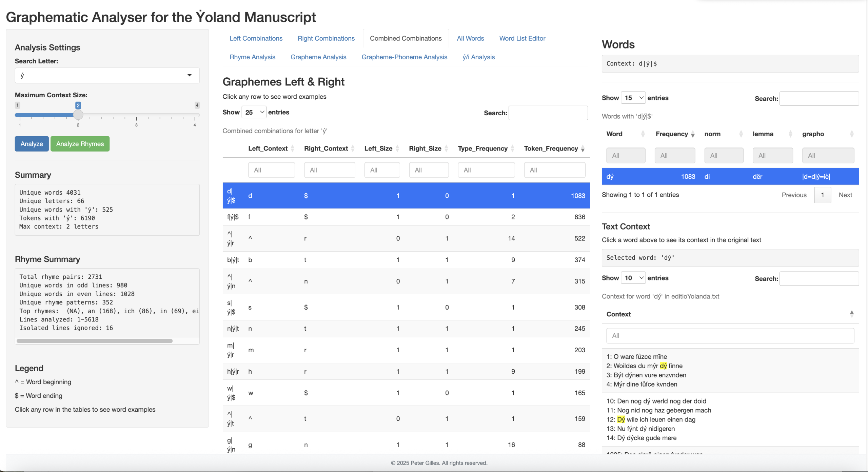Sort Words table by Frequency arrows
This screenshot has height=472, width=868.
pos(693,134)
